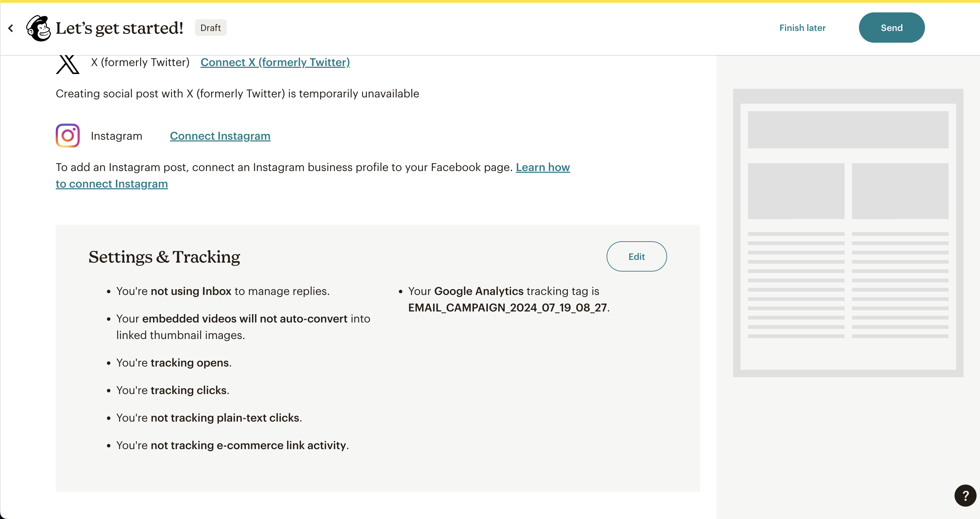This screenshot has height=519, width=980.
Task: Click Finish later
Action: coord(802,28)
